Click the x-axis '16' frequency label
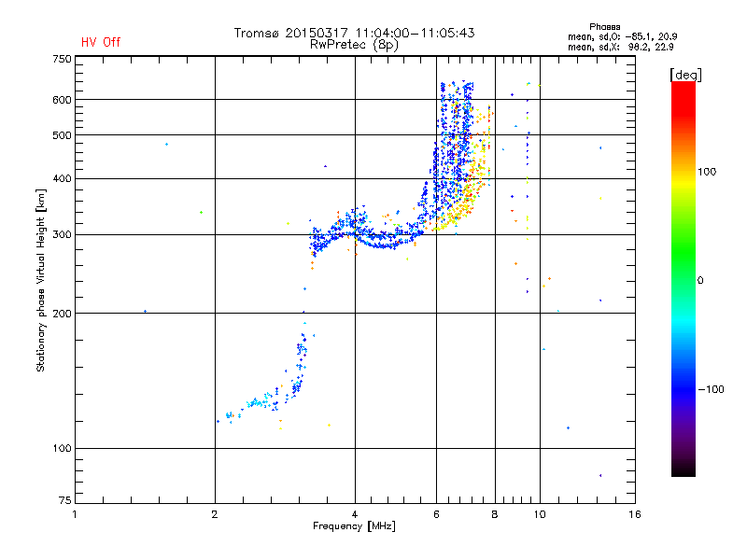This screenshot has height=560, width=747. click(635, 514)
